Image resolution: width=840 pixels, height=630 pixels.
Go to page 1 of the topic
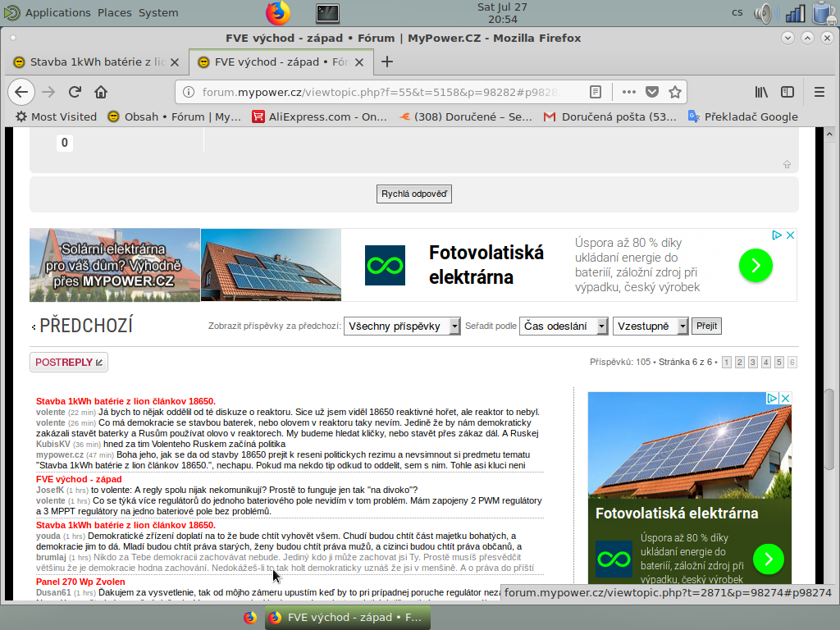tap(727, 363)
